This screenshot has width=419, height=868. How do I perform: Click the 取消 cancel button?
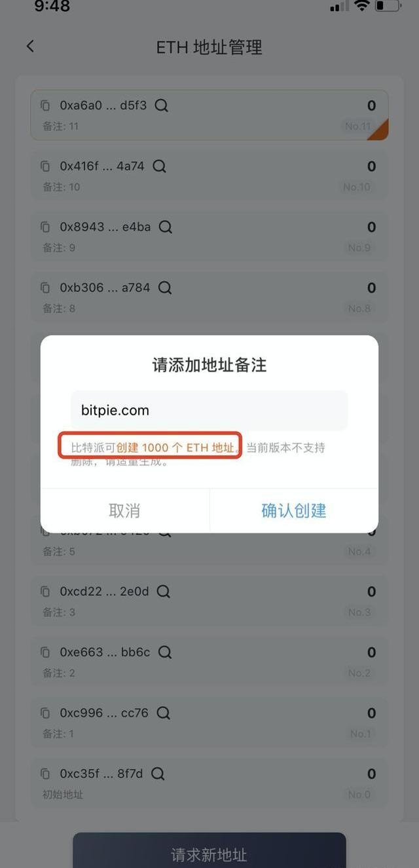(124, 511)
